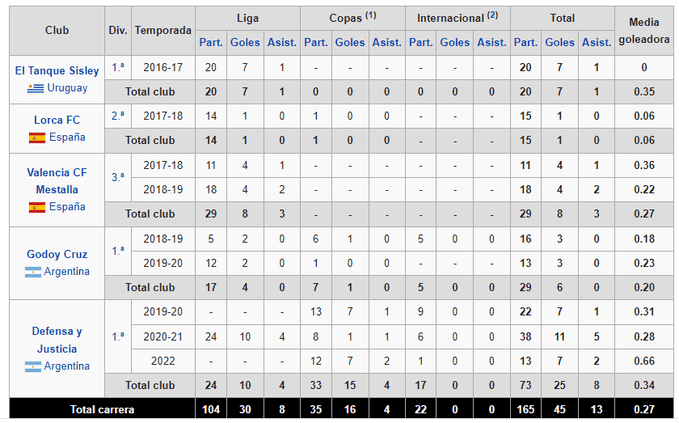Image resolution: width=679 pixels, height=423 pixels.
Task: Click the Argentina flag under Godoy Cruz
Action: click(x=33, y=272)
